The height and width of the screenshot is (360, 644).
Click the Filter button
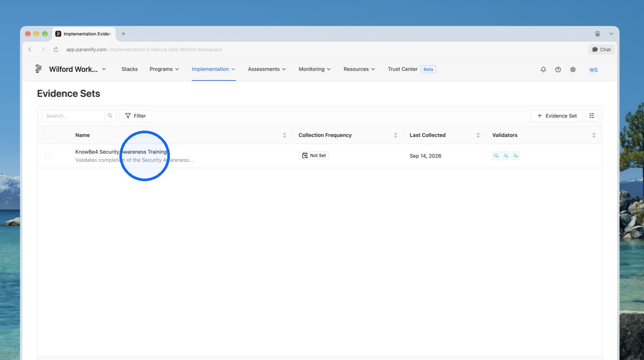pyautogui.click(x=135, y=116)
